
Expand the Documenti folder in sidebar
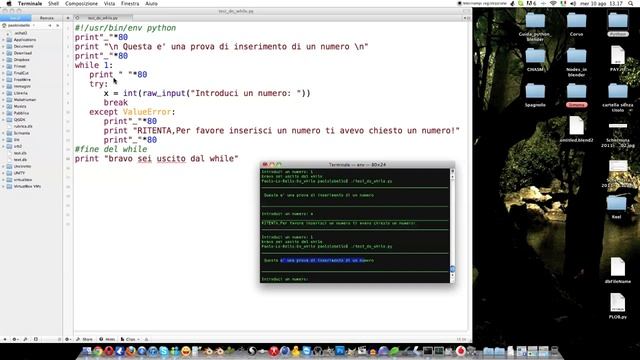pyautogui.click(x=3, y=46)
